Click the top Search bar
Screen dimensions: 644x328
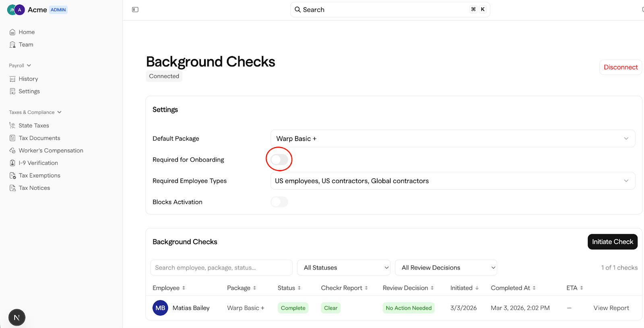(x=390, y=10)
